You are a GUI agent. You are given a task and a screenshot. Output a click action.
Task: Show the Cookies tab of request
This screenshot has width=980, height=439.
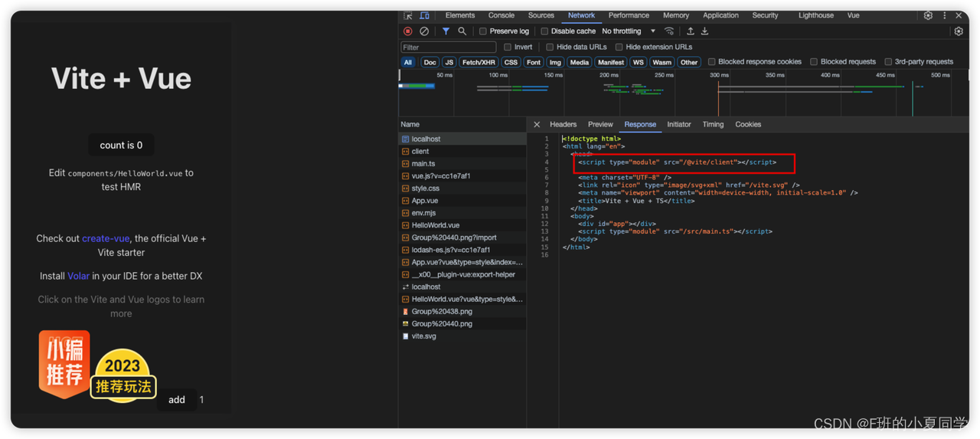point(748,124)
